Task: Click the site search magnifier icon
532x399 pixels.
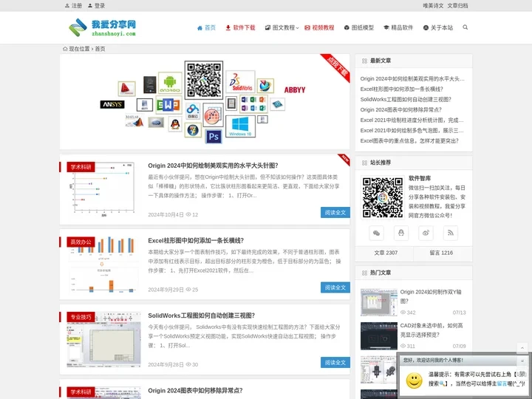Action: (x=465, y=27)
